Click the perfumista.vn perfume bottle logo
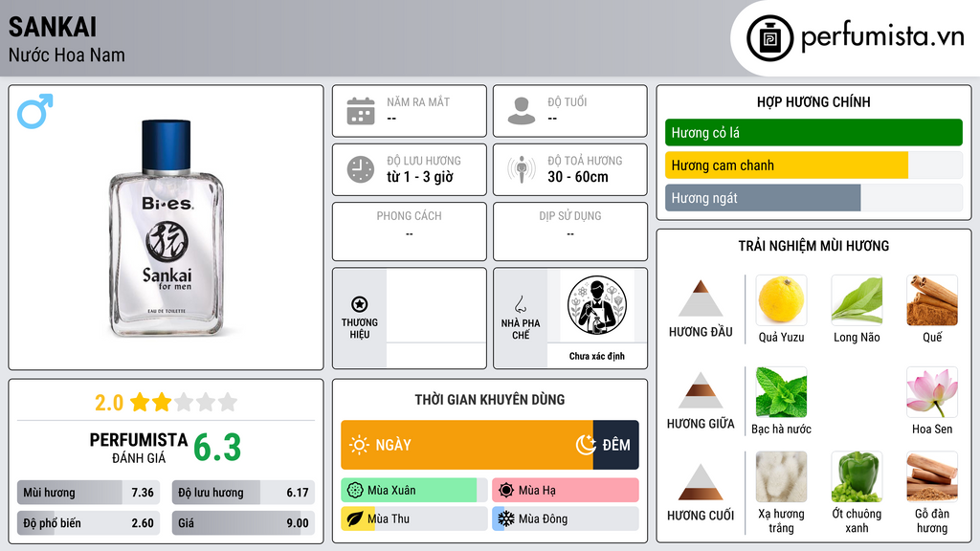 [x=769, y=38]
